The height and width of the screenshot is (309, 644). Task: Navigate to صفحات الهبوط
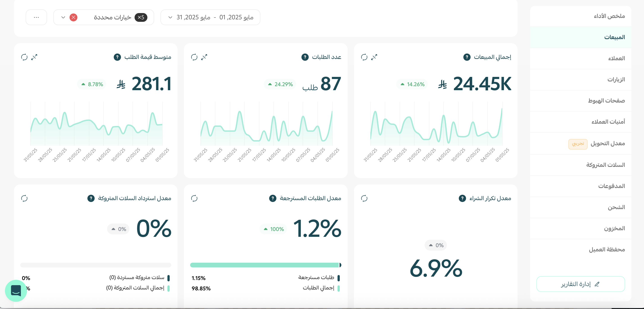point(581,101)
